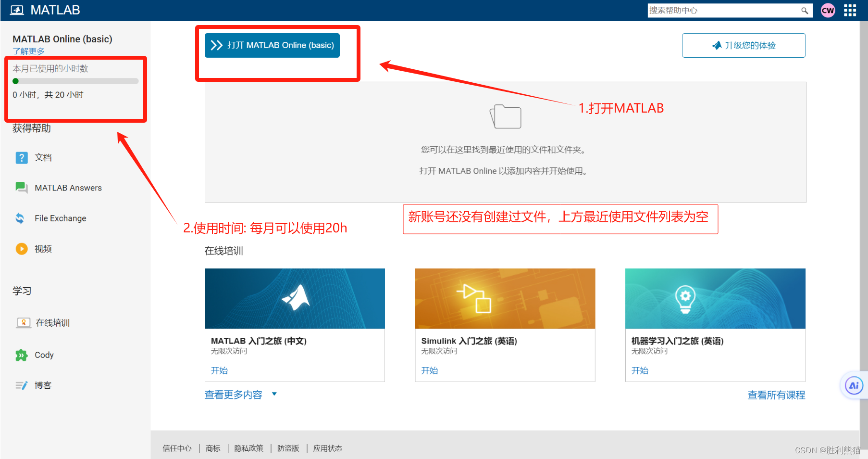Click the 了解更多 link
This screenshot has width=868, height=459.
[x=28, y=51]
